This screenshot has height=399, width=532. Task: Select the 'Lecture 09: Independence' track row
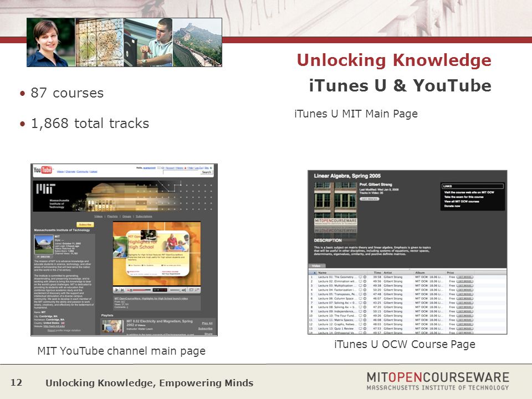407,311
